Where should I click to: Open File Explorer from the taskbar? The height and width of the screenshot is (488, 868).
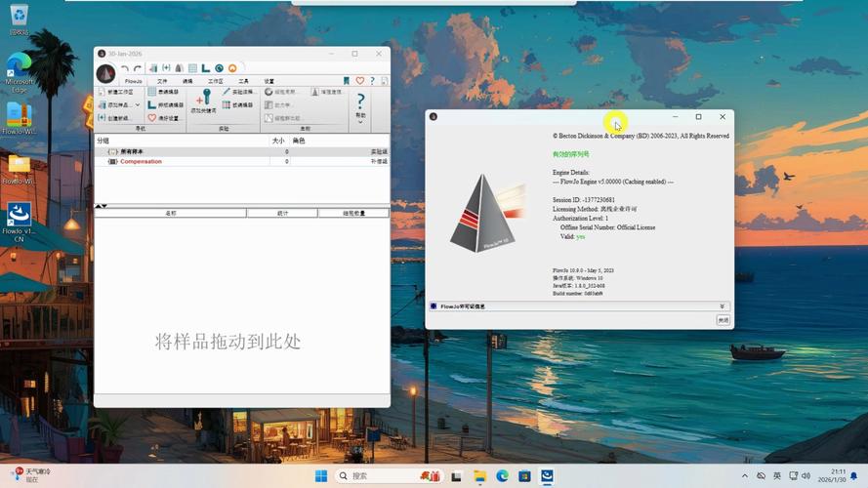480,476
